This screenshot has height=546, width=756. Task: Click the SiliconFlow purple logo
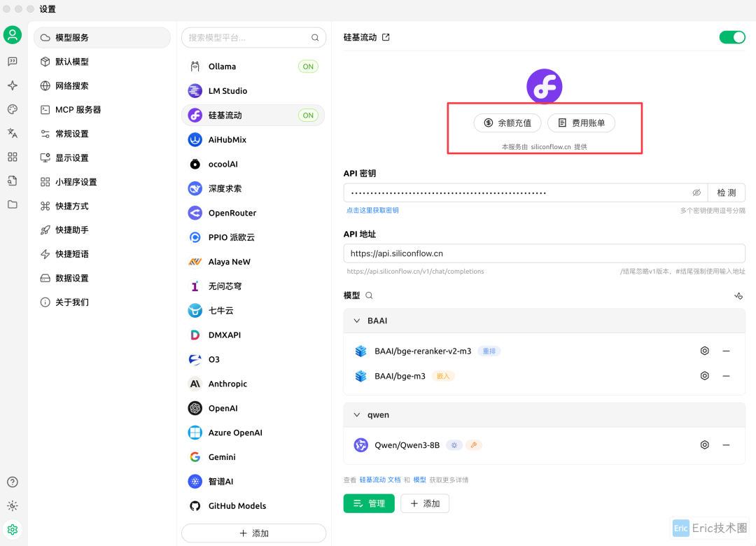(545, 86)
